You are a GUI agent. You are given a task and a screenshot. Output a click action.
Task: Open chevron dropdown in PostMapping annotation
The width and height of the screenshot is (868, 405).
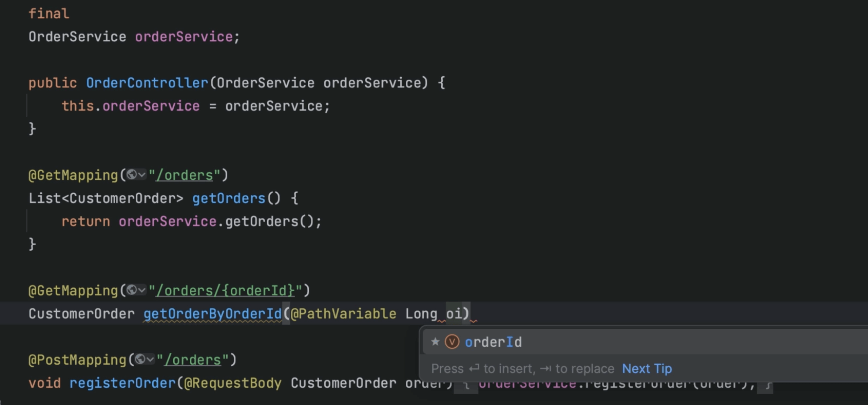click(x=150, y=359)
